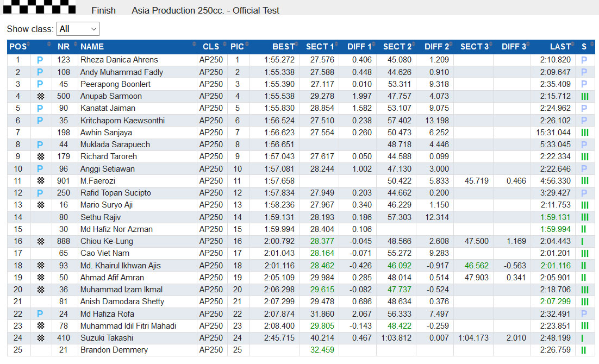
Task: Click status P icon in Md Hafiza Rofa row
Action: coord(584,314)
